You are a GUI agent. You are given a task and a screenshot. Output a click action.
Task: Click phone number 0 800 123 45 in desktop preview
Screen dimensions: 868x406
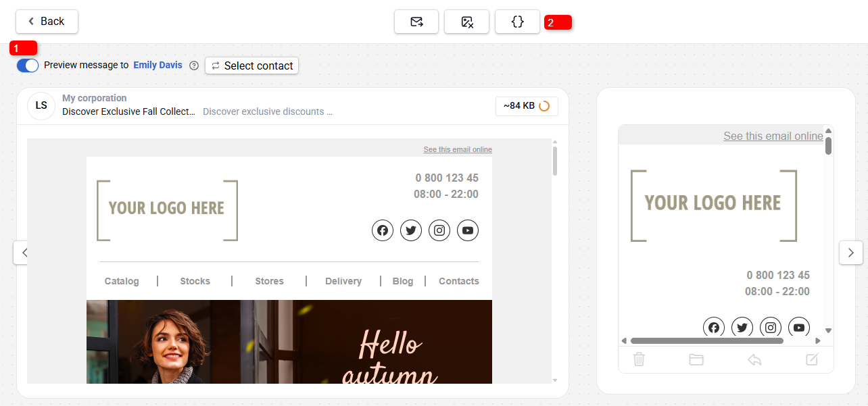447,178
